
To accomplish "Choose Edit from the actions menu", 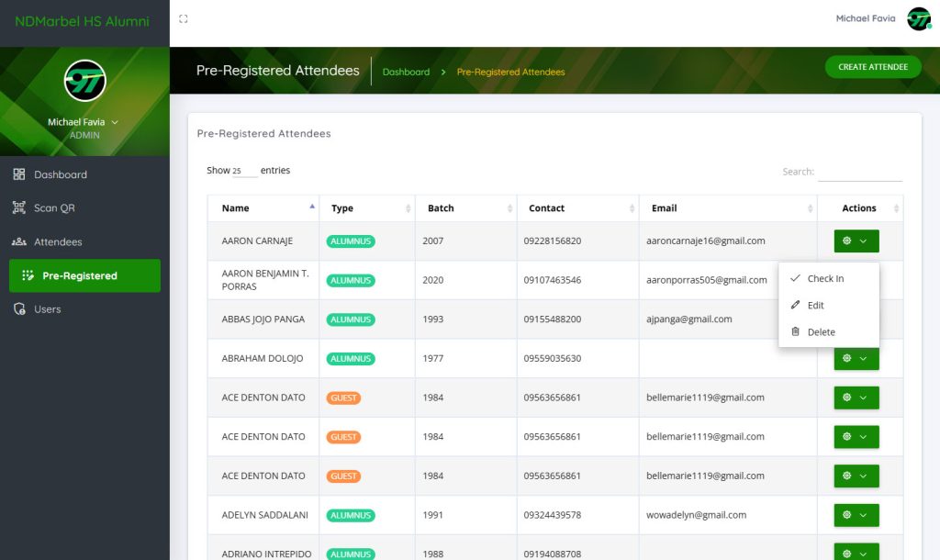I will click(815, 306).
